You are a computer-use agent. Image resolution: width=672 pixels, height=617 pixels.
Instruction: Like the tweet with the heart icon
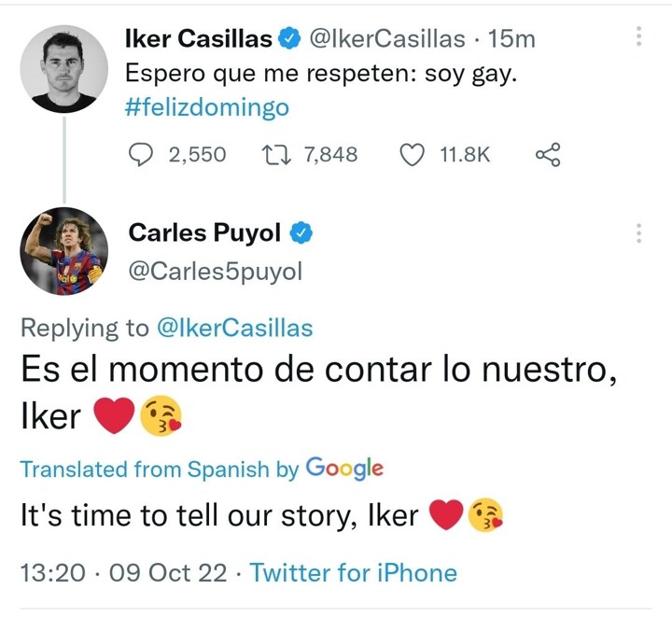pyautogui.click(x=413, y=154)
